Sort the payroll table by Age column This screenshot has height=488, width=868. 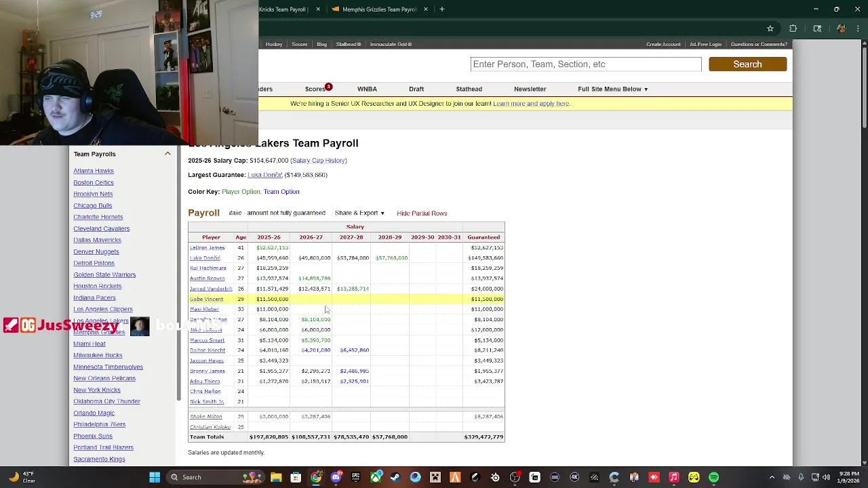(241, 237)
